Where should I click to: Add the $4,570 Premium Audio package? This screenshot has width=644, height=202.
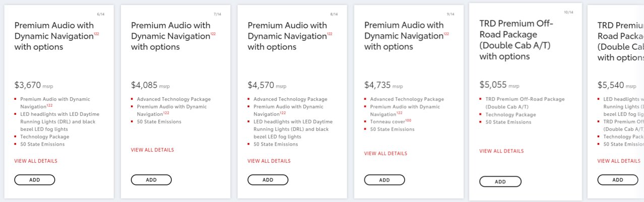click(268, 180)
